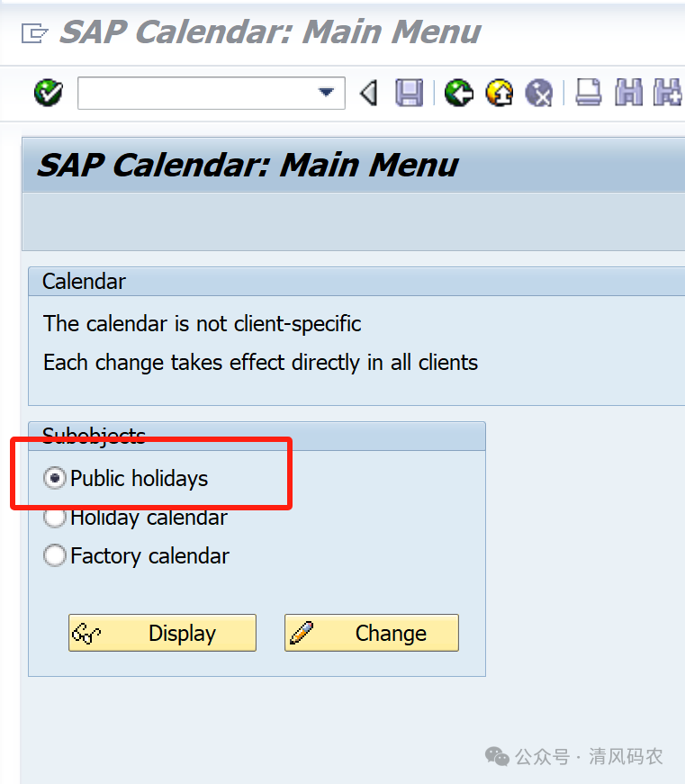Click the green Enter checkmark icon

(48, 93)
